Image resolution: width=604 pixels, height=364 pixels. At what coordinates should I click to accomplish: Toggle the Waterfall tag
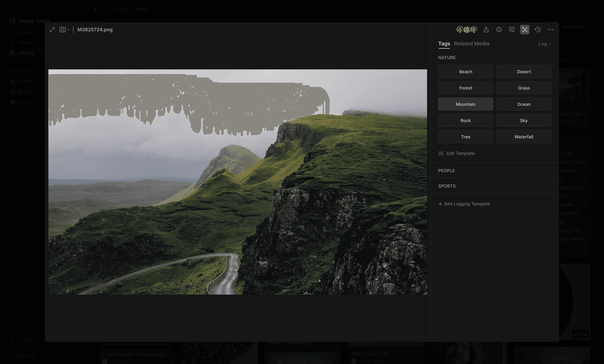point(524,137)
